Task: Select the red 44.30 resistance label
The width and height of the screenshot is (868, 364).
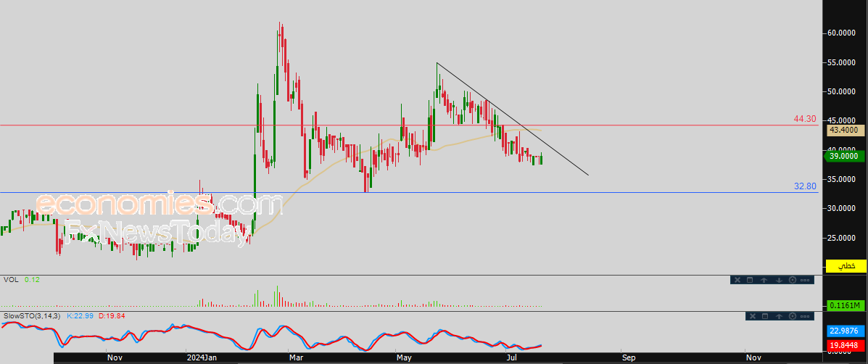Action: tap(805, 119)
